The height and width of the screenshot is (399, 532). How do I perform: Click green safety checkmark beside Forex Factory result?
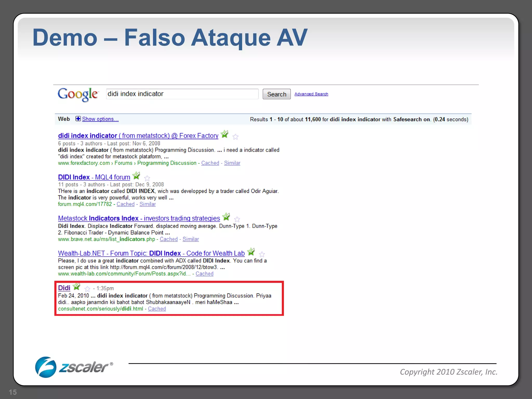click(x=224, y=134)
